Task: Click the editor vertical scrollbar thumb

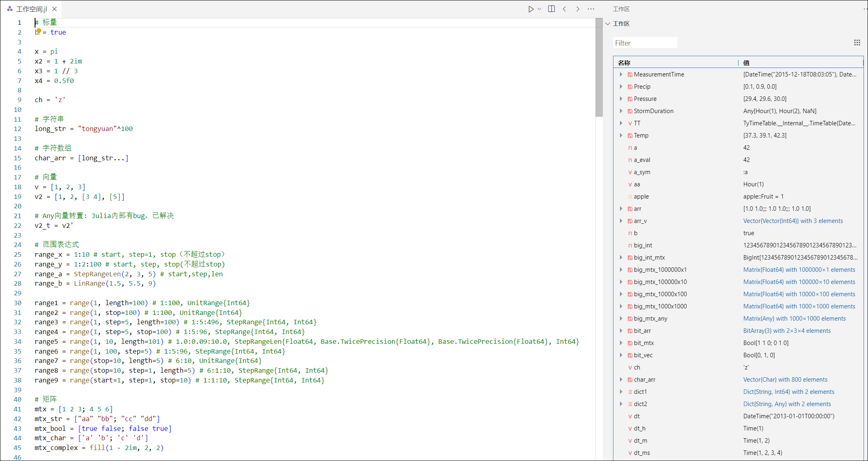Action: click(x=599, y=67)
